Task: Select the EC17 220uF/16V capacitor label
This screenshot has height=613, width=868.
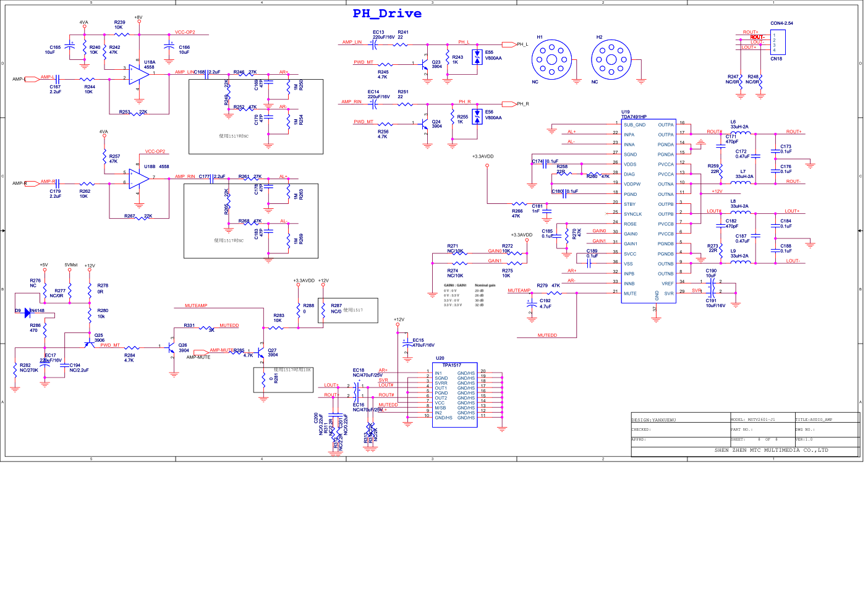Action: [51, 358]
